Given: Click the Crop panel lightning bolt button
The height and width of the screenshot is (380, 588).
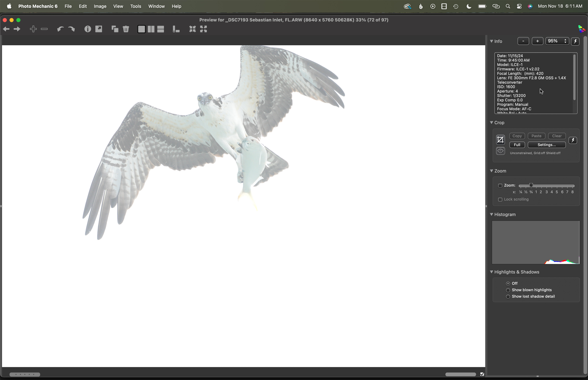Looking at the screenshot, I should coord(573,140).
